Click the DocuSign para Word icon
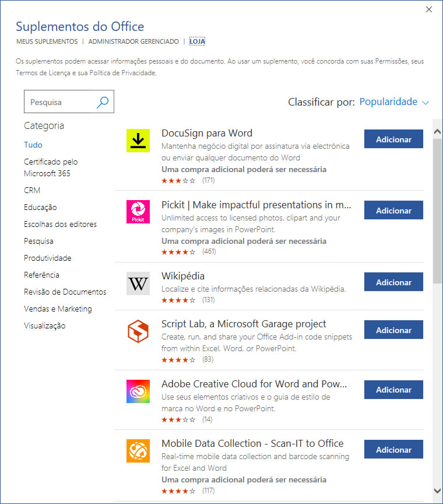The width and height of the screenshot is (443, 504). [x=138, y=141]
